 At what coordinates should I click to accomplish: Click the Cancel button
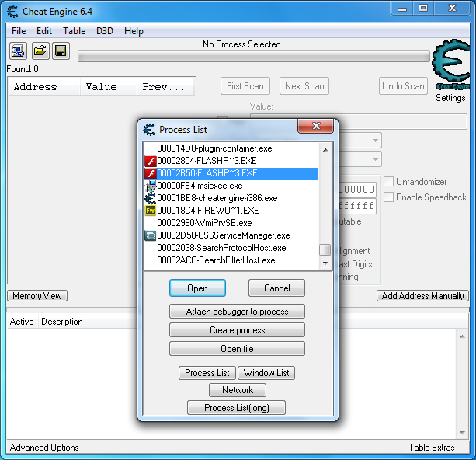pyautogui.click(x=276, y=288)
